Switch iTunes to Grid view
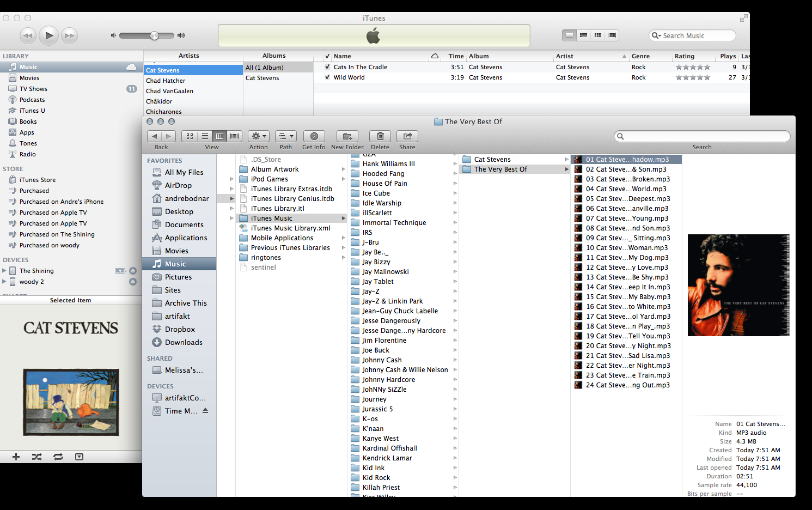The width and height of the screenshot is (812, 510). [597, 35]
